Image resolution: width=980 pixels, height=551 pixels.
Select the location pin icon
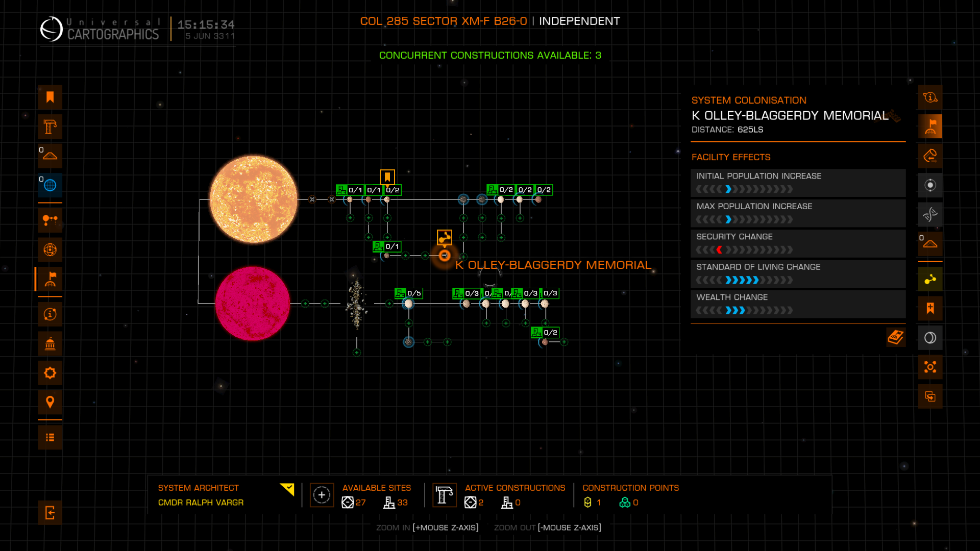tap(50, 402)
